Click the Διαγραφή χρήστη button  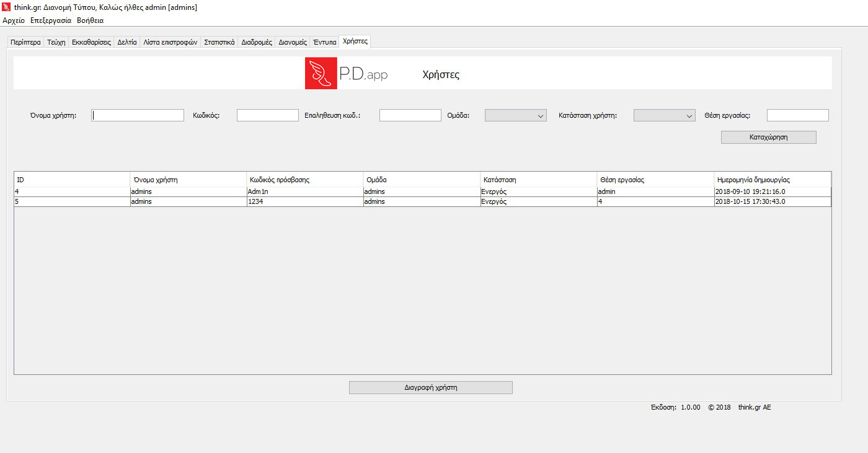pyautogui.click(x=430, y=387)
